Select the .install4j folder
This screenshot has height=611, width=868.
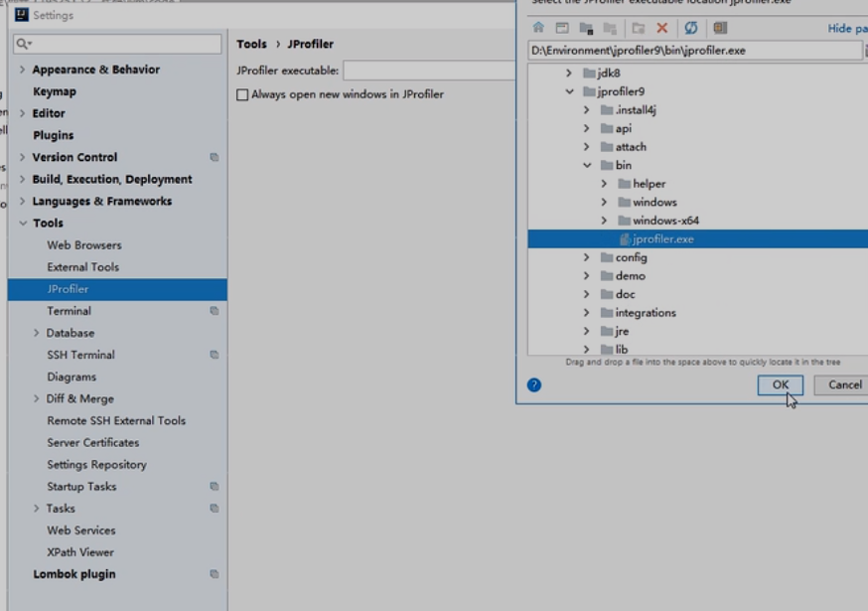[636, 110]
